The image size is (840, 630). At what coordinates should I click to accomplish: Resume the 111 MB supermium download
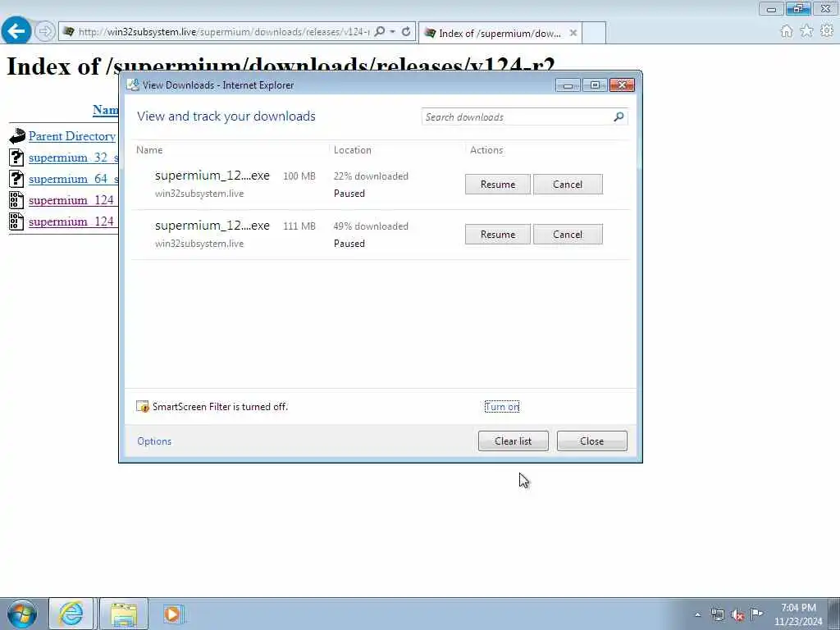[x=498, y=234]
